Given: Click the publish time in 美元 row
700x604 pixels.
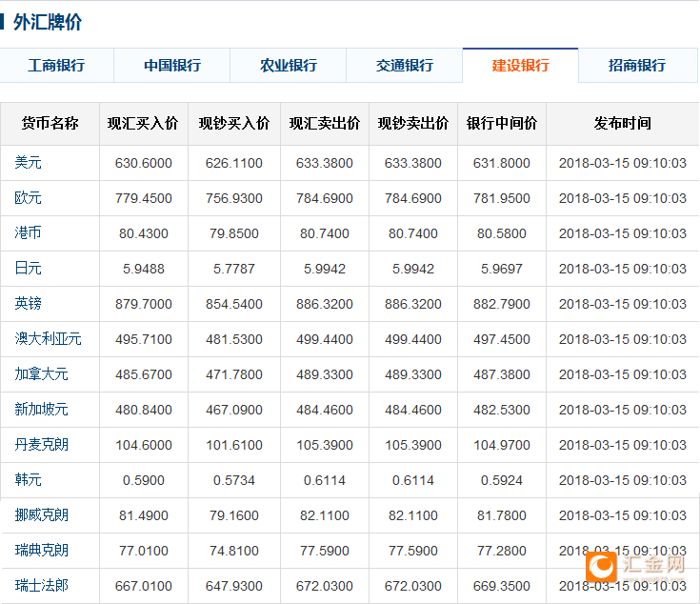Looking at the screenshot, I should click(x=622, y=163).
